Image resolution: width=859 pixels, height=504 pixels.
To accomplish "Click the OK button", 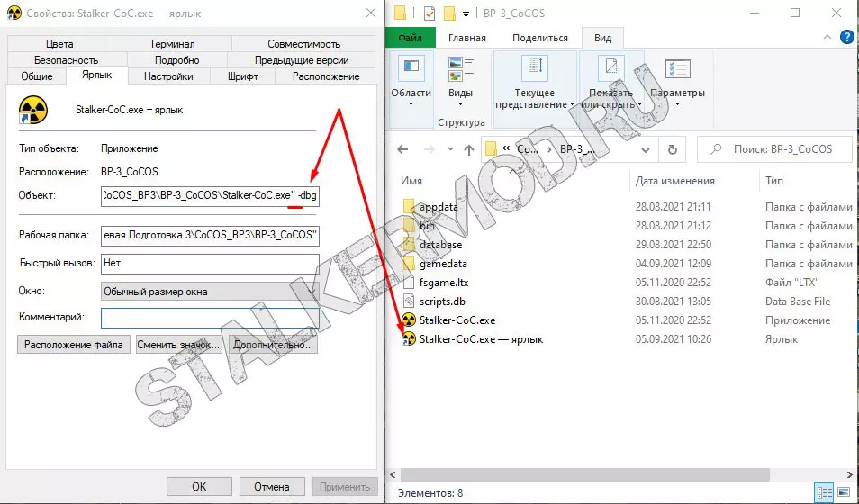I will 199,487.
